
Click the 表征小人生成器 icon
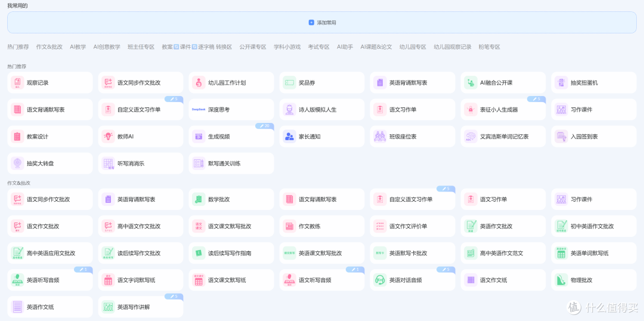[x=470, y=110]
